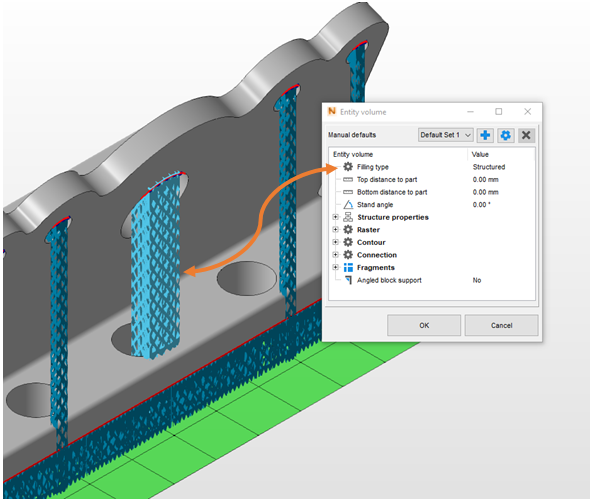Open the Default Set 1 dropdown
This screenshot has width=590, height=502.
446,135
